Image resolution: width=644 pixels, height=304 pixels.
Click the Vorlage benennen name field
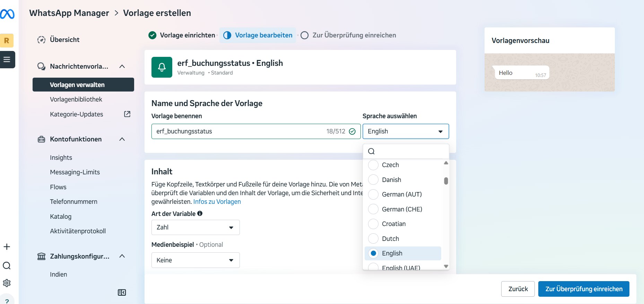coord(256,131)
